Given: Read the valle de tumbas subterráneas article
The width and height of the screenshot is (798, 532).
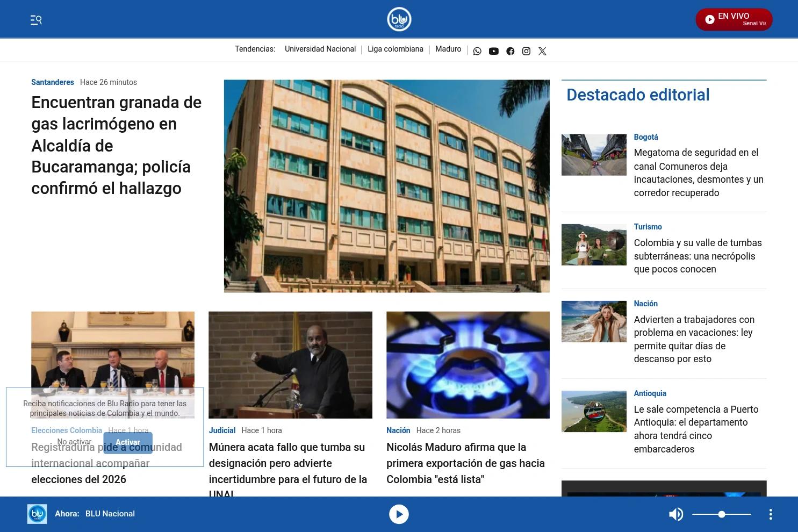Looking at the screenshot, I should click(698, 256).
